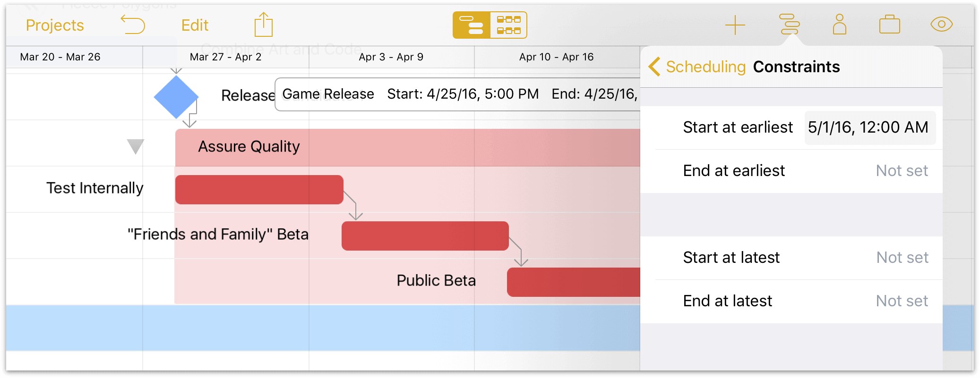The image size is (980, 378).
Task: Collapse the Assure Quality group triangle
Action: 135,146
